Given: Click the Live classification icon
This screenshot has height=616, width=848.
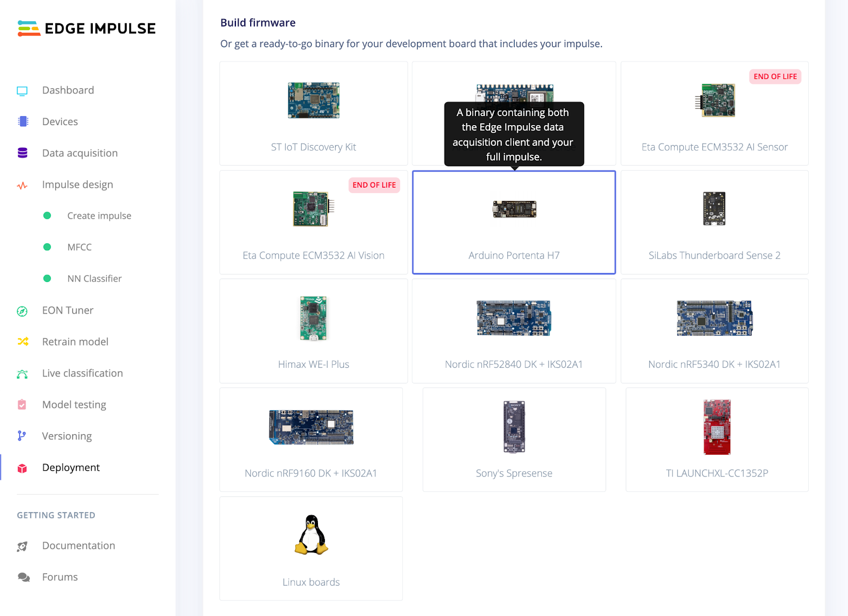Looking at the screenshot, I should 22,374.
